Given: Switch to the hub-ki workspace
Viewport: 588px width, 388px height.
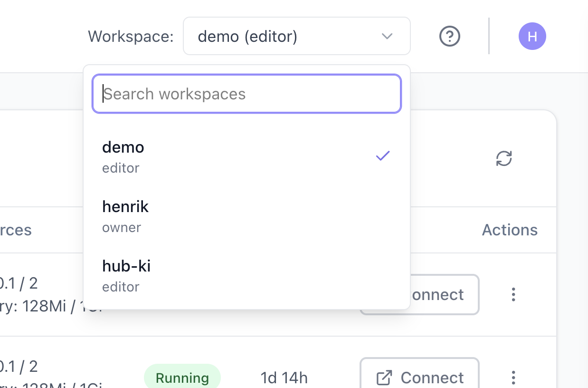Looking at the screenshot, I should click(247, 275).
